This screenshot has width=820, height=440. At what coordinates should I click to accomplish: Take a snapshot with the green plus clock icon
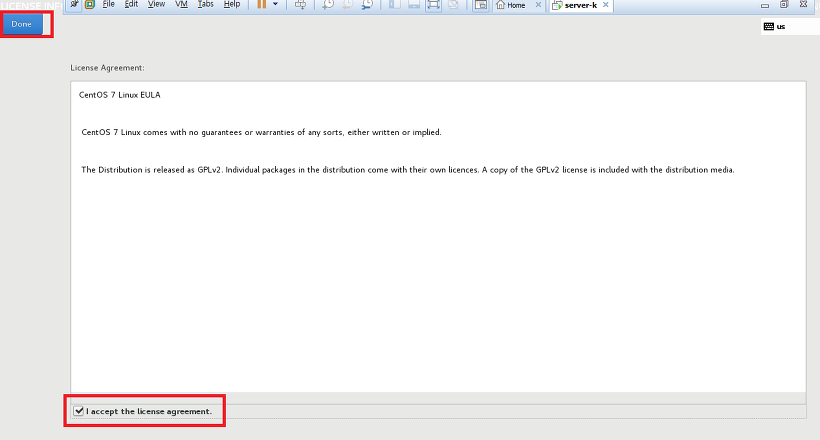[x=328, y=5]
